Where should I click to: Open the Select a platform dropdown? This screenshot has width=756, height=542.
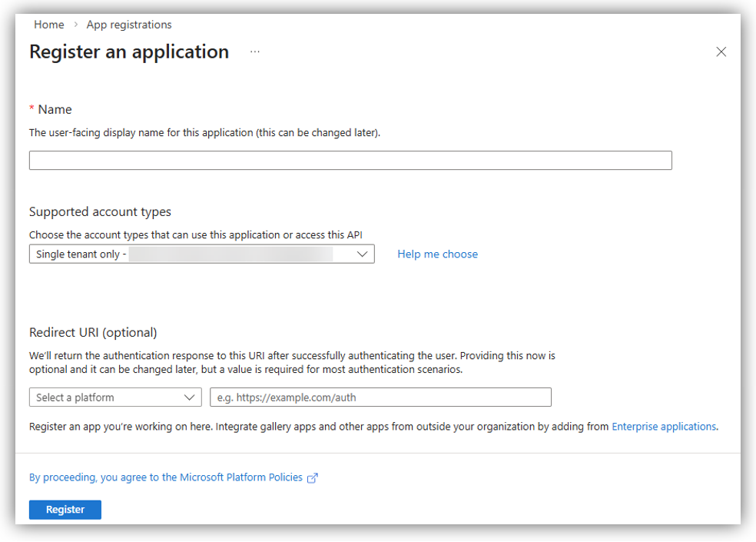point(115,397)
